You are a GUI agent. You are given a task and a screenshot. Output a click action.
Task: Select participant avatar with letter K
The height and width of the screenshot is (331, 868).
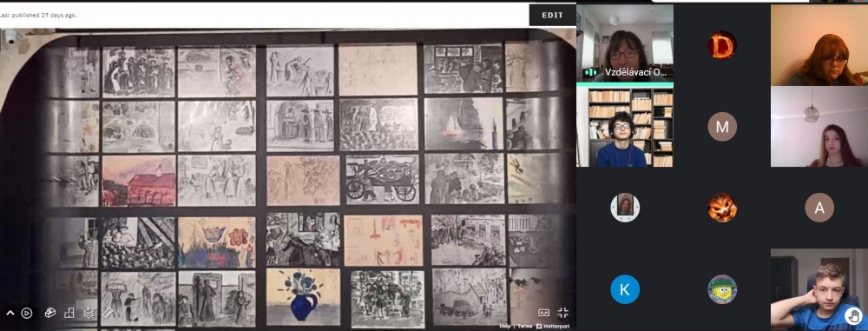[x=625, y=289]
